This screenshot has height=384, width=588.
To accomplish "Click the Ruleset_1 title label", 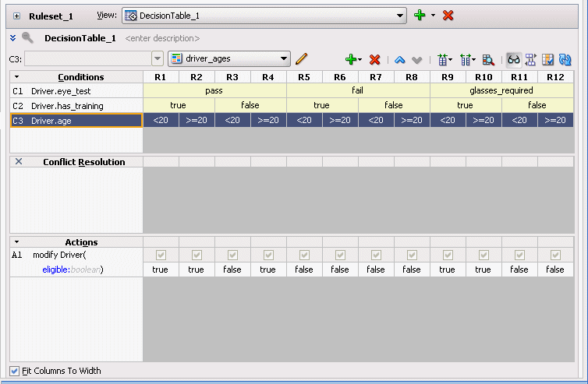I will pyautogui.click(x=51, y=16).
